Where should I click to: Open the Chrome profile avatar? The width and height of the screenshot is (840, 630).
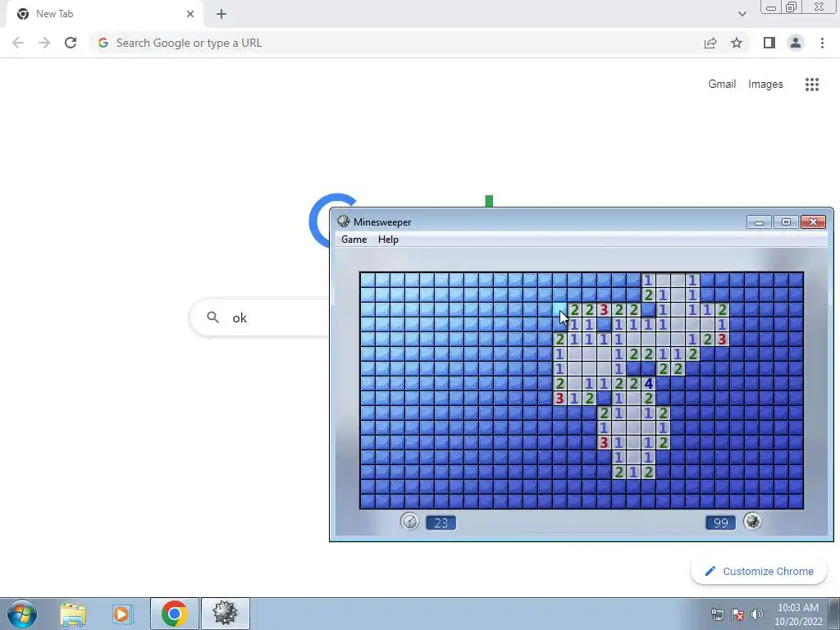[796, 43]
